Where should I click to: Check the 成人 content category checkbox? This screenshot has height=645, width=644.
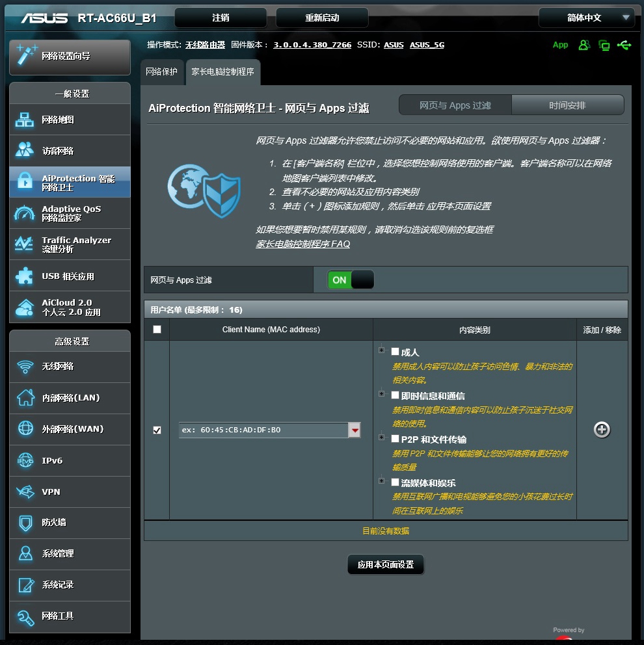[x=395, y=352]
